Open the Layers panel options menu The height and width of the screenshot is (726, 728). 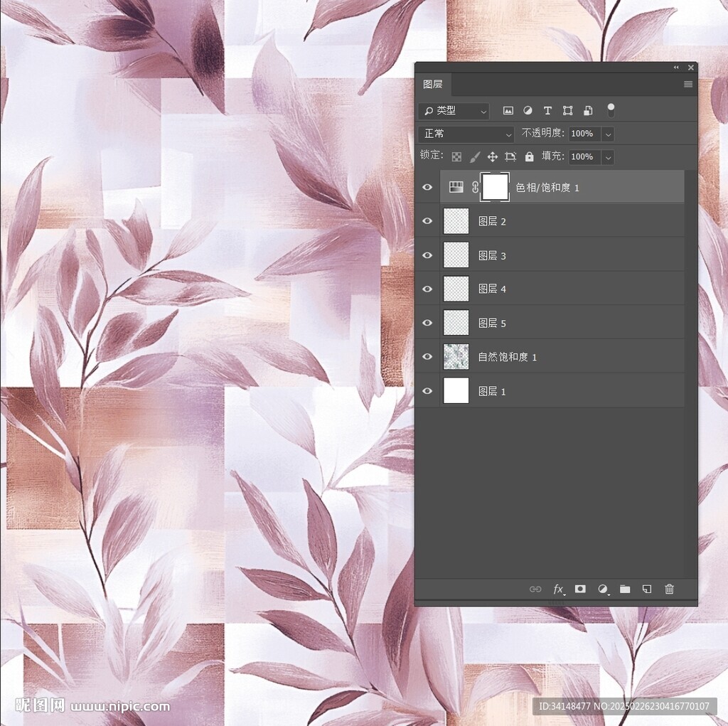coord(688,84)
